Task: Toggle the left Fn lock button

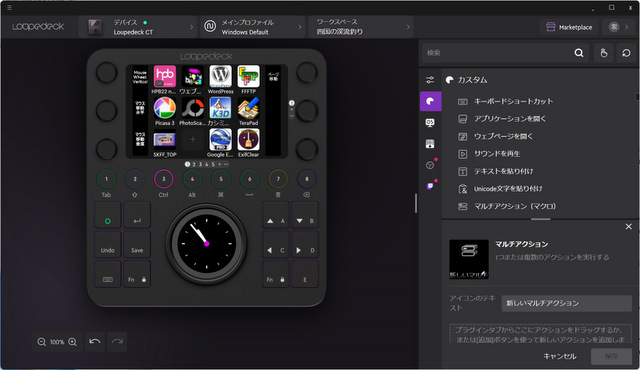Action: coord(137,275)
